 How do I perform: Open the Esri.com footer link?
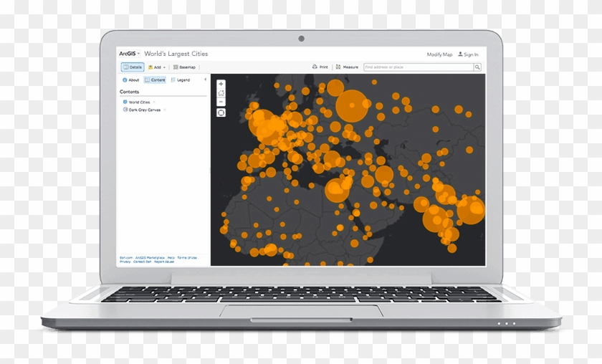click(x=126, y=258)
